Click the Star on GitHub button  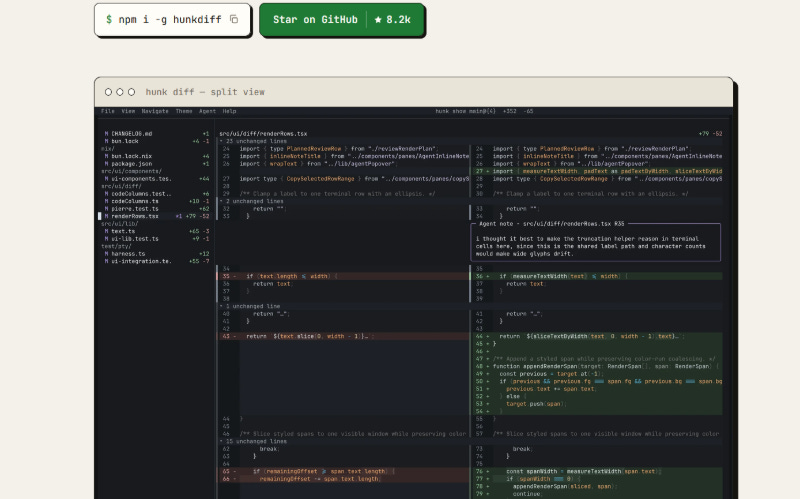tap(342, 20)
